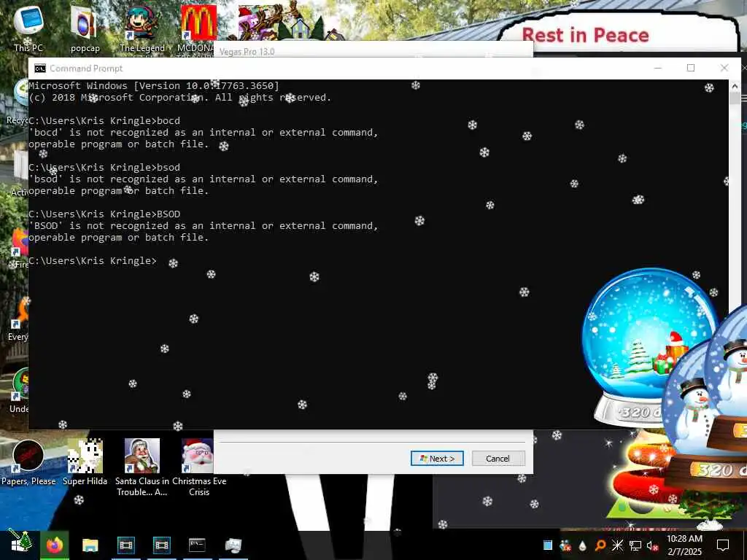Click the orange magnifier tray icon
The width and height of the screenshot is (747, 560).
click(x=600, y=545)
